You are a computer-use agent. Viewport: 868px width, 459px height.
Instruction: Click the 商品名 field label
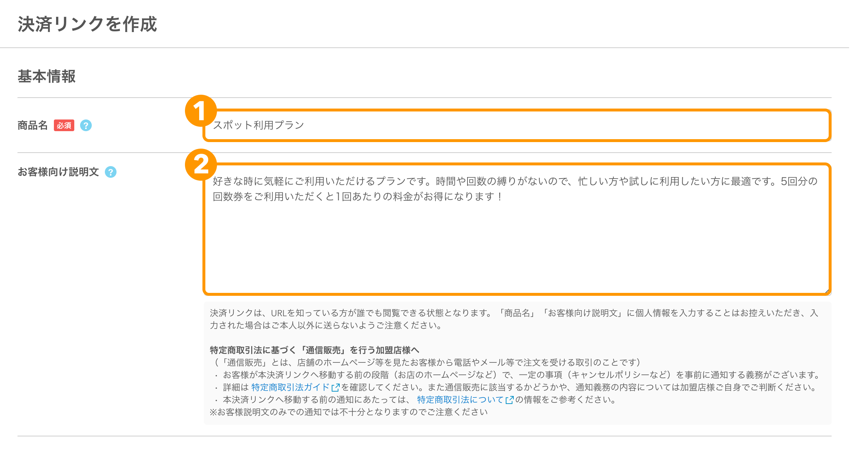pyautogui.click(x=33, y=125)
